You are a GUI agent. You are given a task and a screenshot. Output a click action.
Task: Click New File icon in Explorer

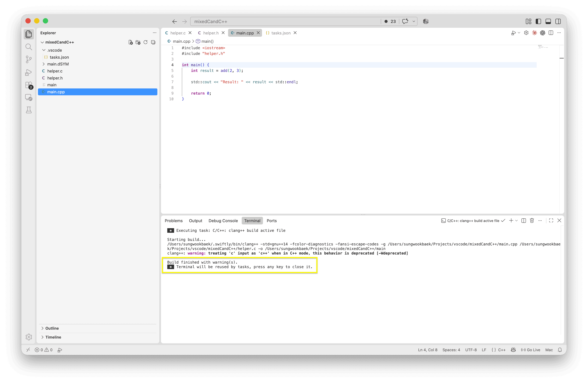(x=131, y=42)
